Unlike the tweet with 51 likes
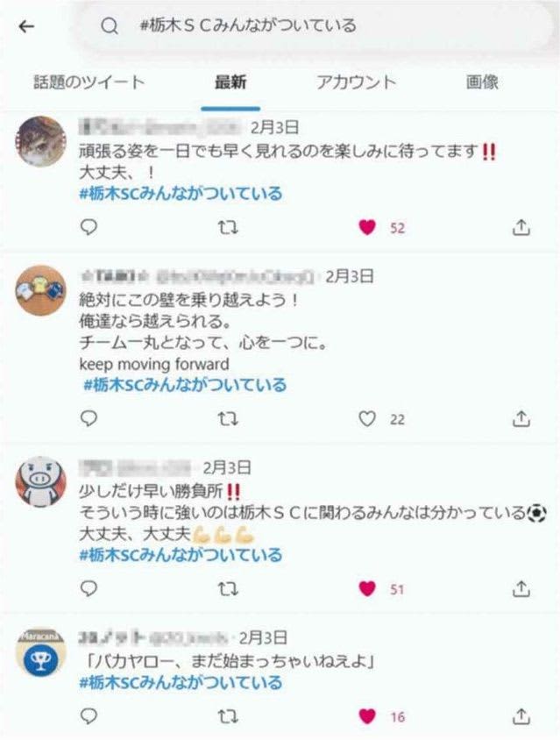Viewport: 560px width, 740px height. coord(367,588)
